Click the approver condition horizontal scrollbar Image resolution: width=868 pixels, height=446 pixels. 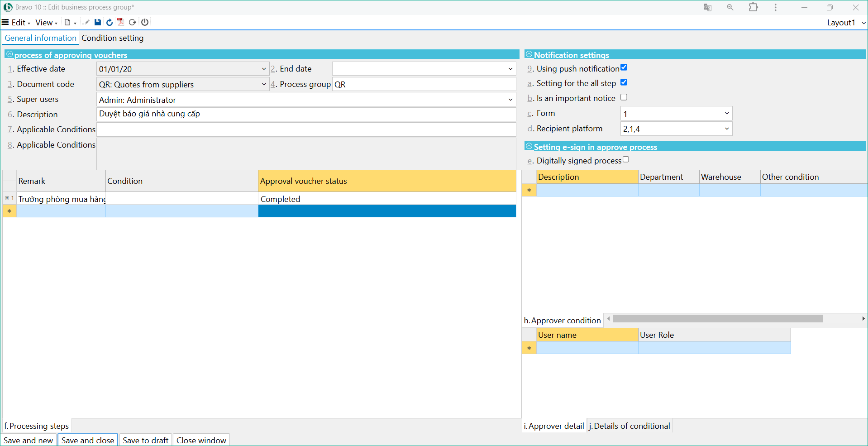click(x=718, y=319)
